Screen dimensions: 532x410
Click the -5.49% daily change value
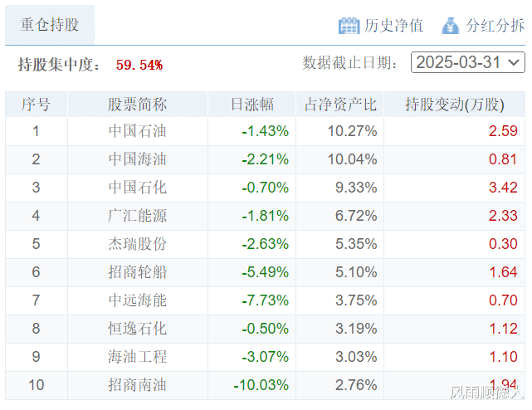pos(265,272)
